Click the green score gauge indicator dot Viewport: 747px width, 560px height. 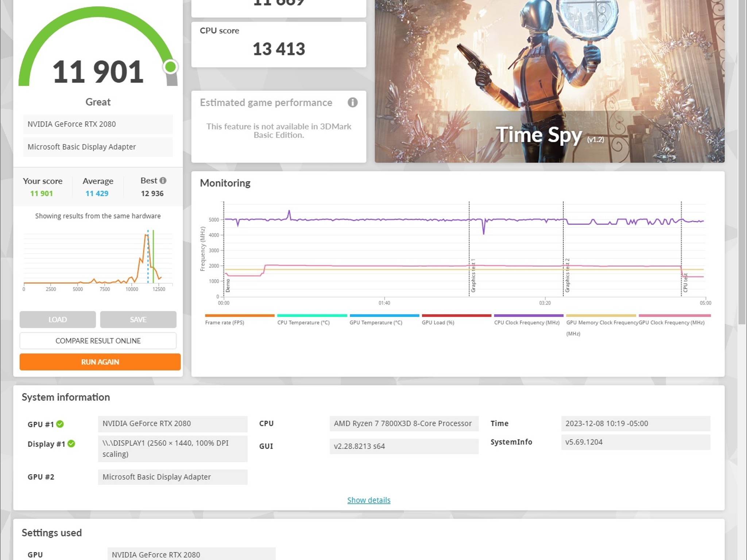pyautogui.click(x=170, y=67)
